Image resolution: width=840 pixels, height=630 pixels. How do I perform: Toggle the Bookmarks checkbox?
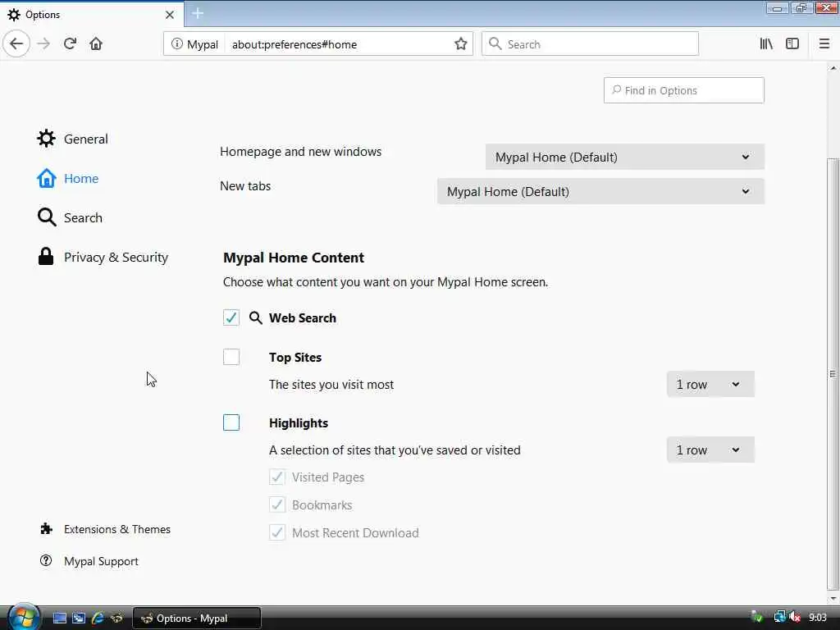tap(277, 504)
